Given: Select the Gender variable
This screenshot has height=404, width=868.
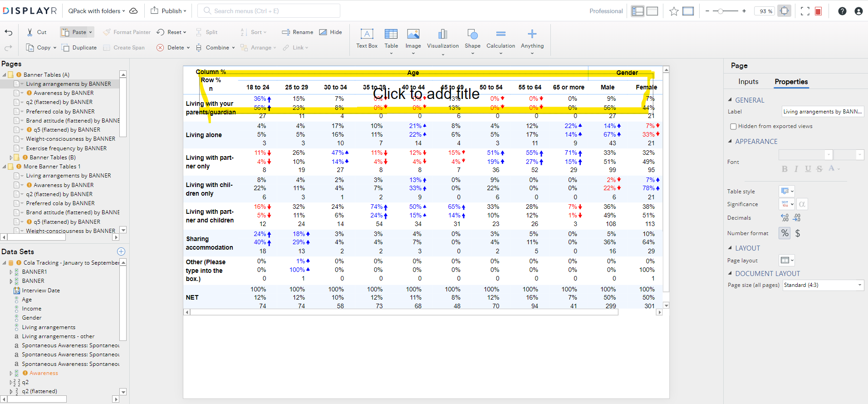Looking at the screenshot, I should (x=32, y=318).
